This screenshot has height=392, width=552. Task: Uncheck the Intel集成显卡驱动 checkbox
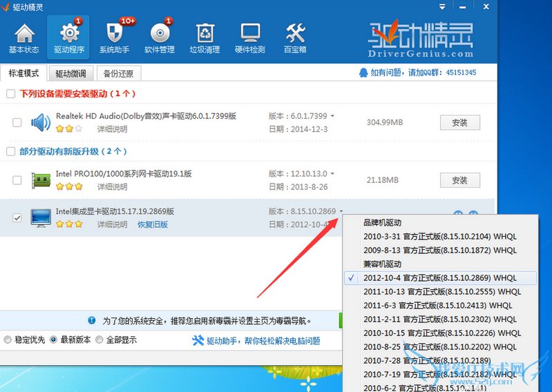[17, 217]
